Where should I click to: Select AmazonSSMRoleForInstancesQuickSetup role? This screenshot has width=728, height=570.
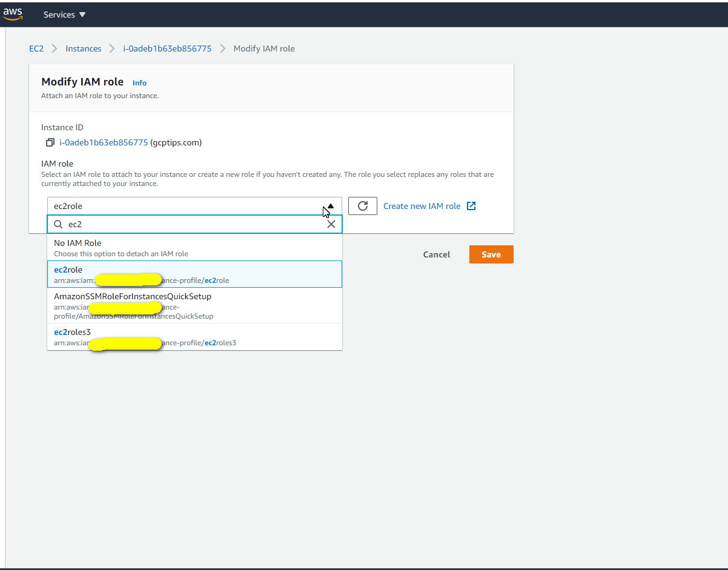pyautogui.click(x=194, y=305)
